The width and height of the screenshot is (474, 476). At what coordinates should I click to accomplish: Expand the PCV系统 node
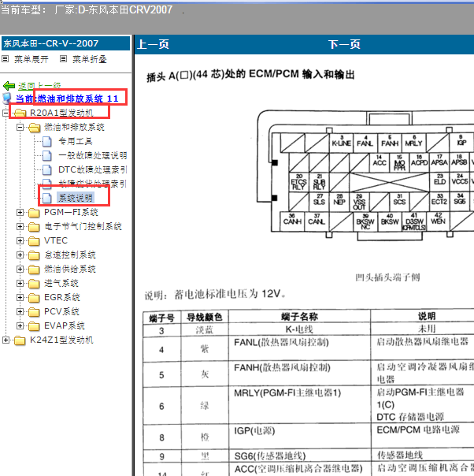click(x=20, y=311)
